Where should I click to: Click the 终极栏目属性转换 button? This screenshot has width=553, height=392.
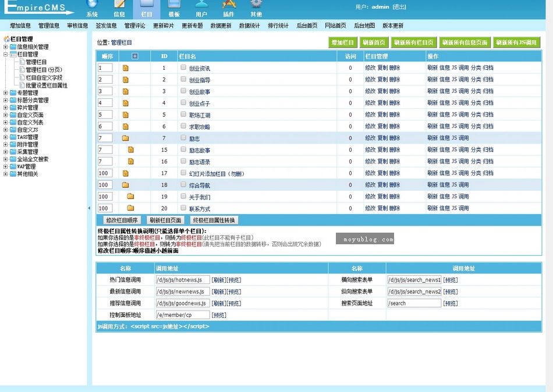click(214, 220)
